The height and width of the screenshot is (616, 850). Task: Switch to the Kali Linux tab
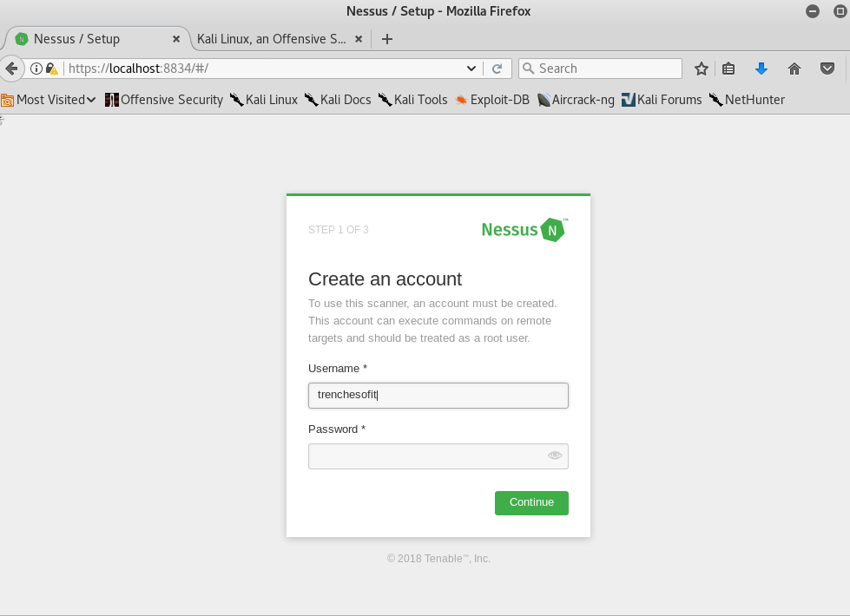click(280, 39)
